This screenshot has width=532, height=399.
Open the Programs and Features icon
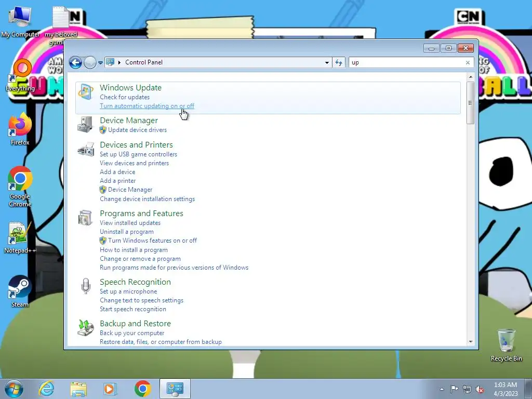click(85, 218)
